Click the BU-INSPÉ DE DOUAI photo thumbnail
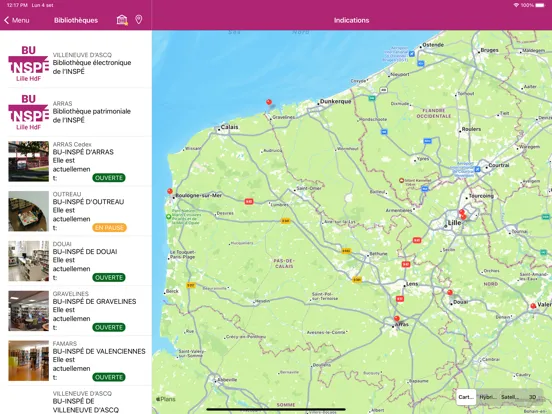552x414 pixels. [29, 261]
